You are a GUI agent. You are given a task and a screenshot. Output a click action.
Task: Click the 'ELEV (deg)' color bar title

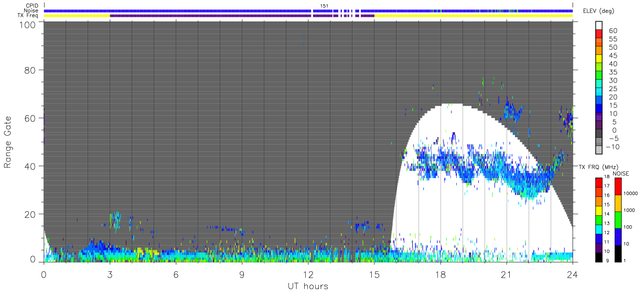pyautogui.click(x=599, y=11)
